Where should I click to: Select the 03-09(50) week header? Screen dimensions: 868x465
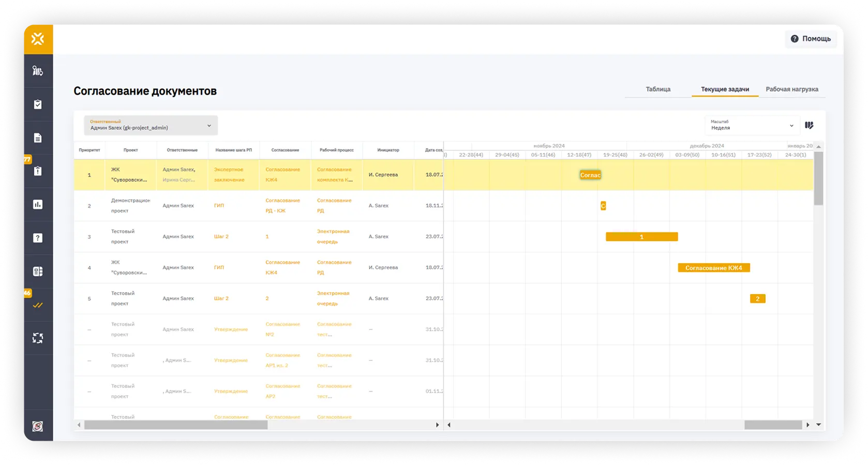pyautogui.click(x=687, y=155)
